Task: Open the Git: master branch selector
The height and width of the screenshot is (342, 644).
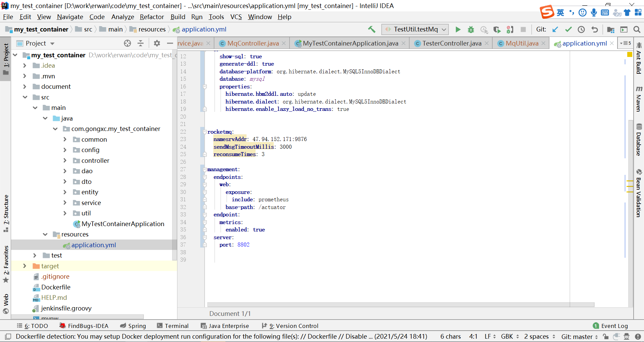Action: pyautogui.click(x=580, y=336)
